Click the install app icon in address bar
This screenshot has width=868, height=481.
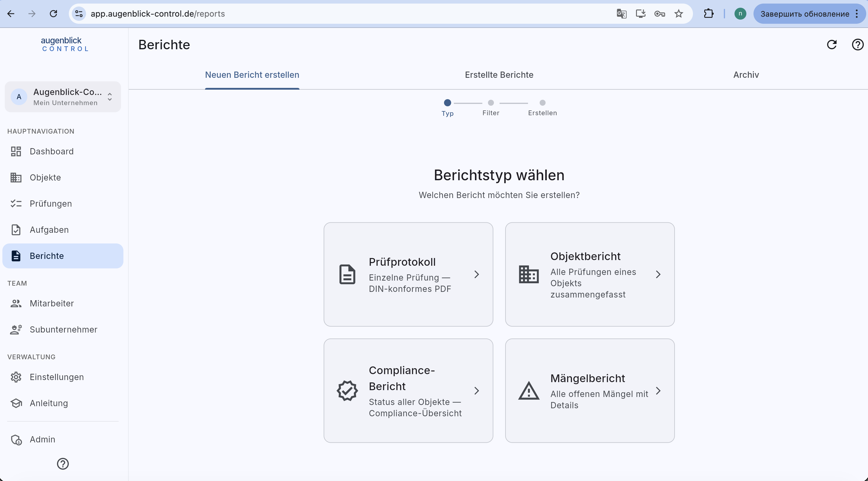click(x=640, y=13)
